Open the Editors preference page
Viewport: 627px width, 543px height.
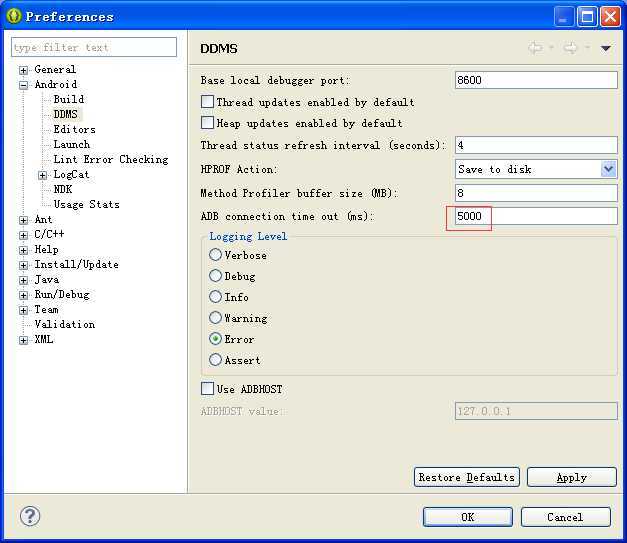(74, 129)
